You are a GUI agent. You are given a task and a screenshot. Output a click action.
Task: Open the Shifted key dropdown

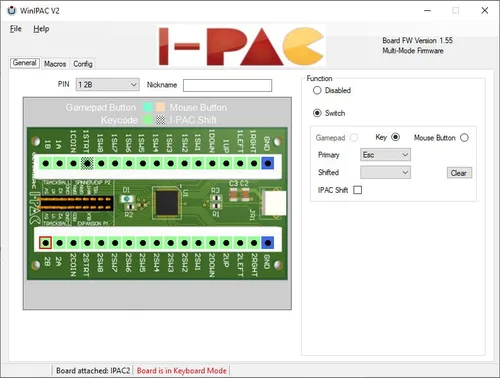point(385,172)
